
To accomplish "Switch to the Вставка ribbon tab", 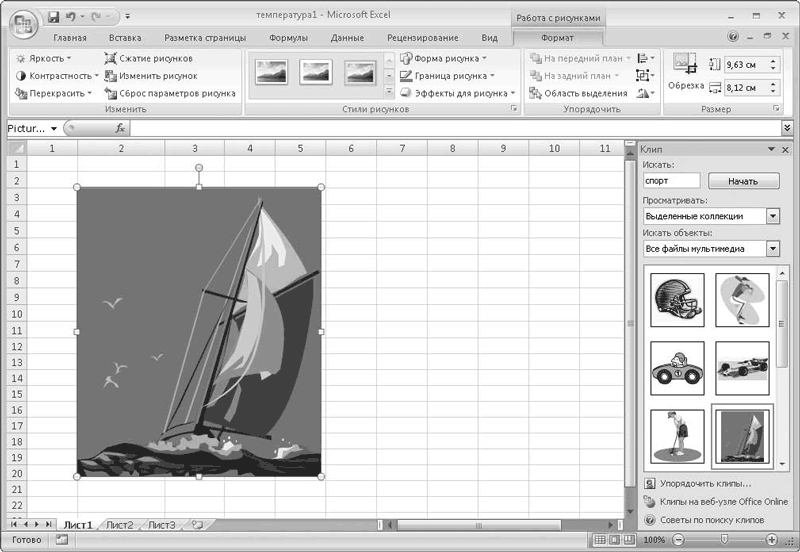I will (125, 37).
